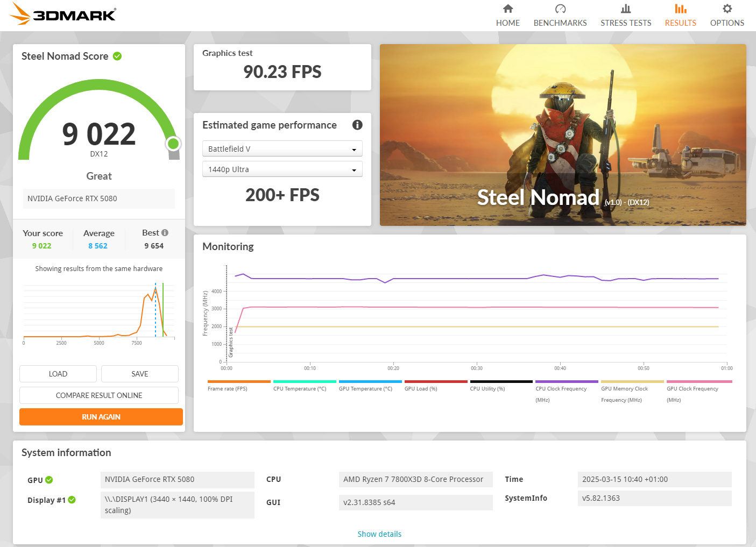The height and width of the screenshot is (547, 756).
Task: Click the Show details link
Action: pyautogui.click(x=379, y=534)
